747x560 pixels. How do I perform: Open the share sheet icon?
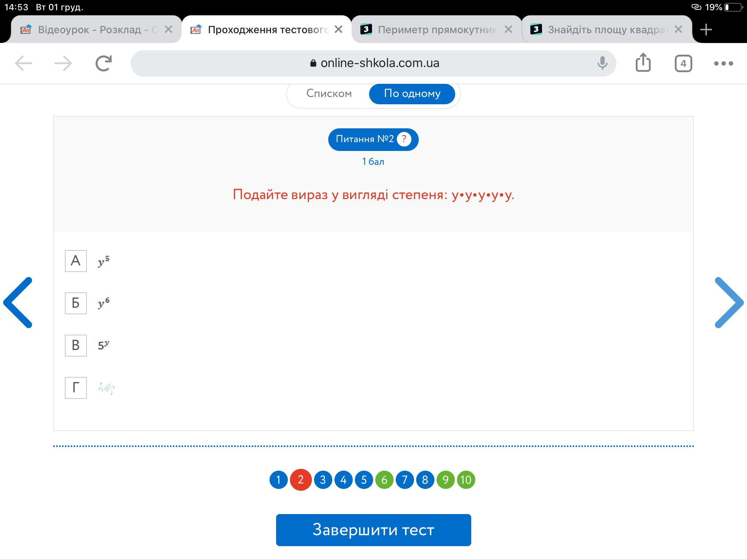click(x=643, y=63)
